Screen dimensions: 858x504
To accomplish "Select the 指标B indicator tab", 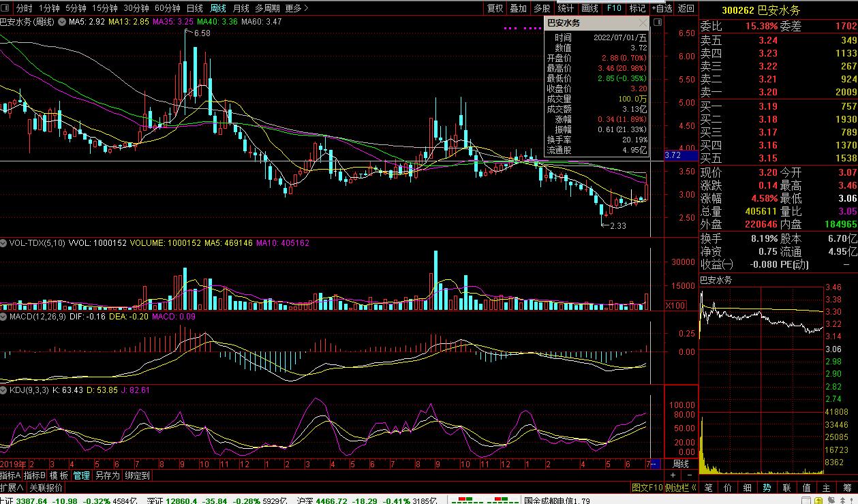I will click(35, 475).
